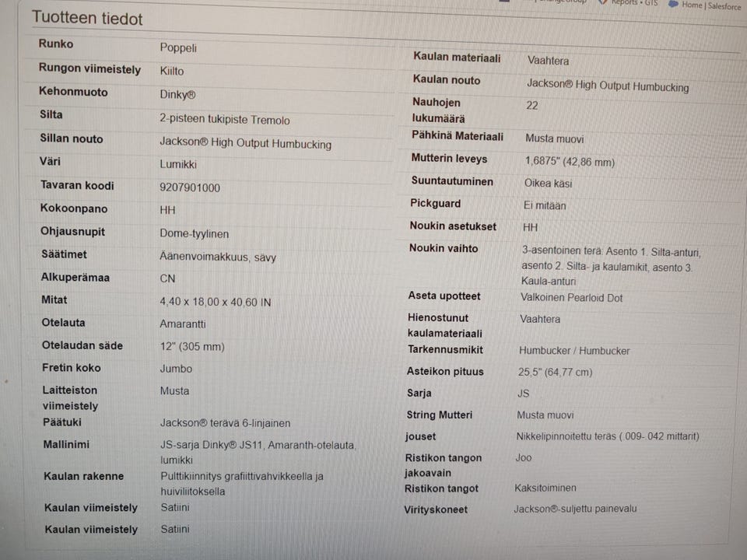Click the 'Väri' label

coord(50,162)
